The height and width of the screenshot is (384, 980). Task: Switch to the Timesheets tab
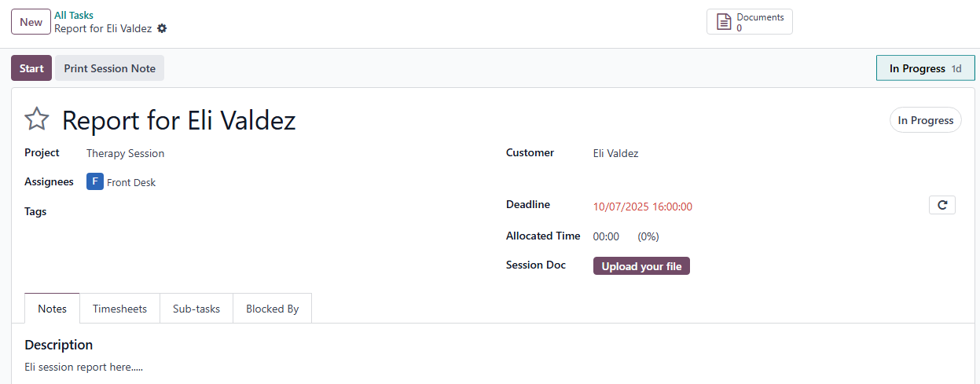[119, 309]
